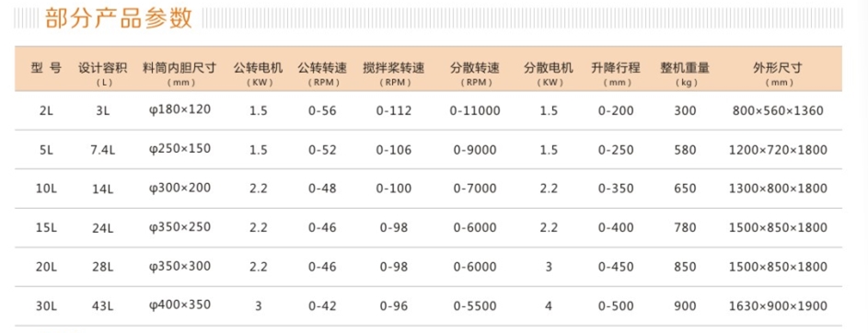Screen dimensions: 868x333
Task: Click the 1630×900×1900 dimensions cell
Action: [x=778, y=306]
